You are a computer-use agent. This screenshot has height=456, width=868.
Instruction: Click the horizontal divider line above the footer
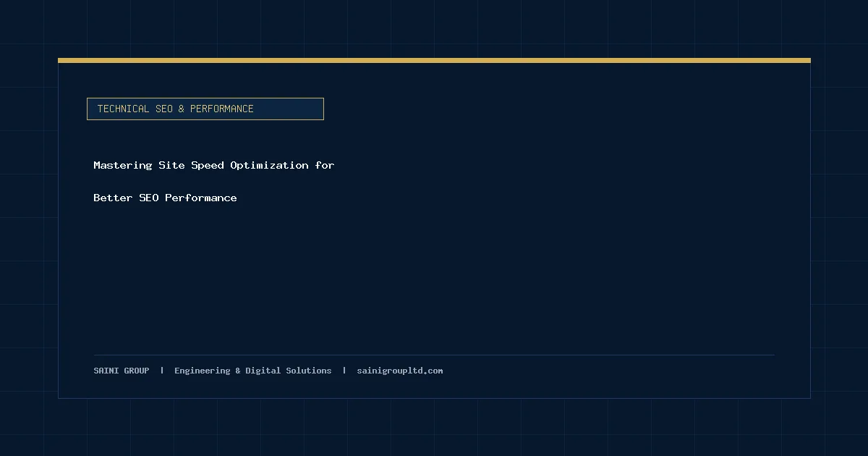434,355
